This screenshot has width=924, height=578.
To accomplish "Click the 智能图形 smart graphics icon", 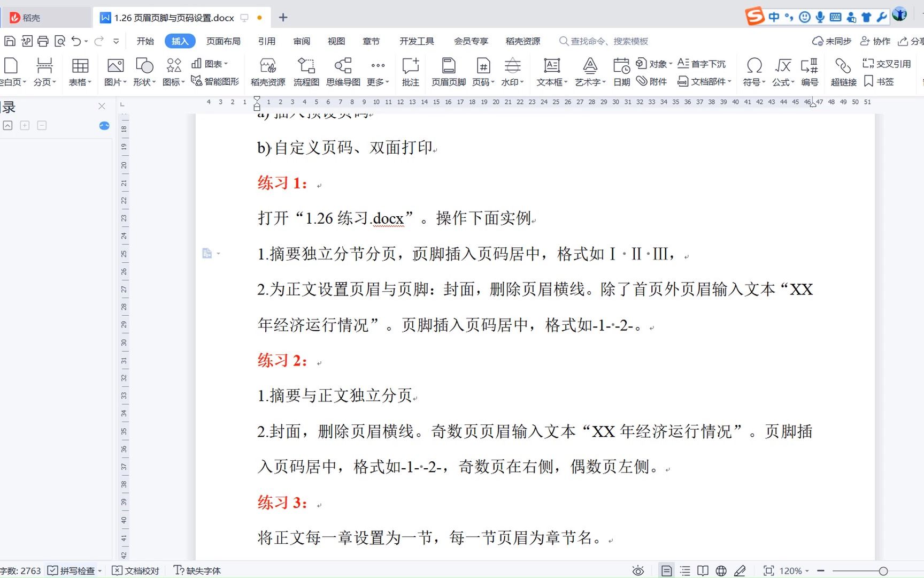I will coord(215,81).
